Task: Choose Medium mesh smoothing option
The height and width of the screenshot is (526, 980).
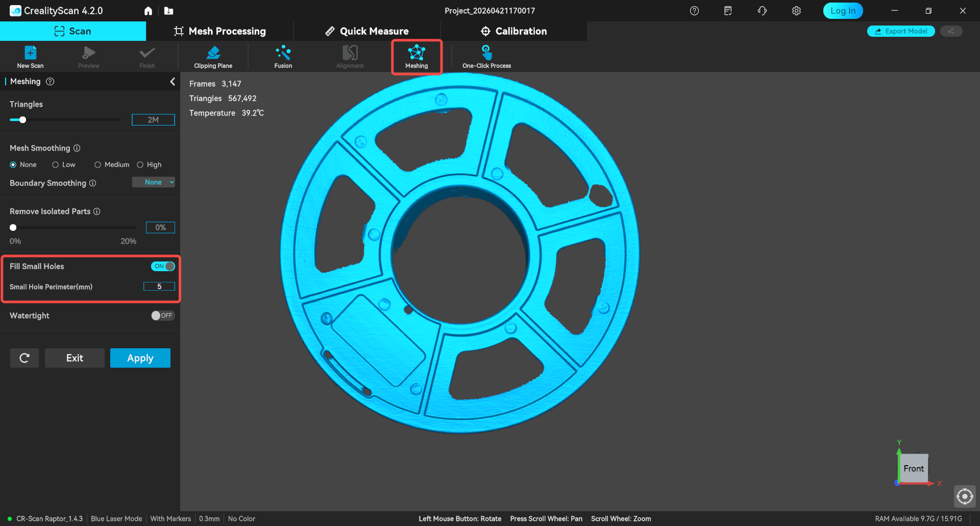Action: (x=97, y=165)
